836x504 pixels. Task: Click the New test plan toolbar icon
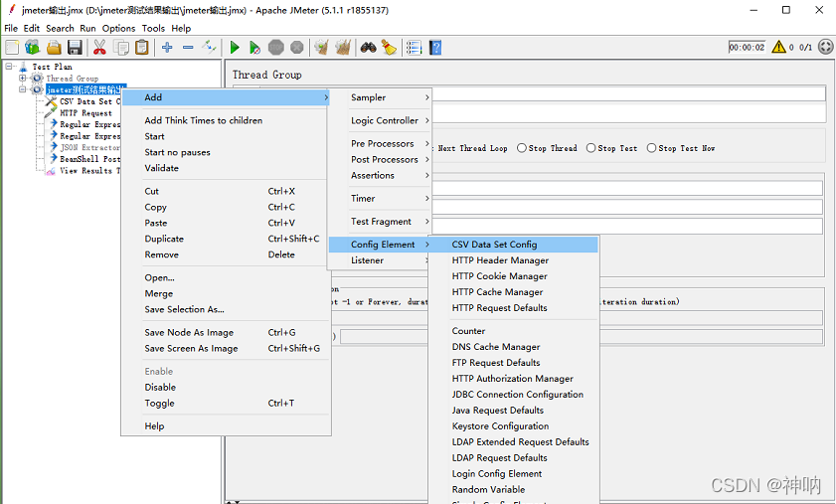click(x=12, y=48)
